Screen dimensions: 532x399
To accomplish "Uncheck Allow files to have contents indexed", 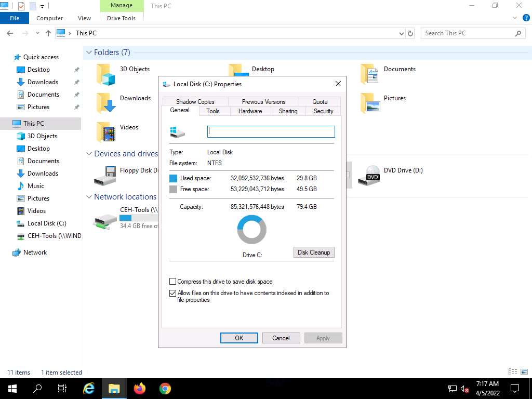I will 173,293.
